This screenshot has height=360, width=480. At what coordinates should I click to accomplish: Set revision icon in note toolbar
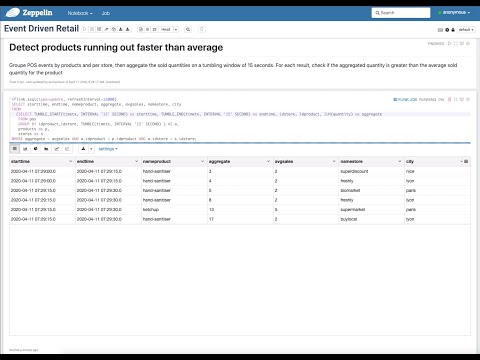point(147,29)
